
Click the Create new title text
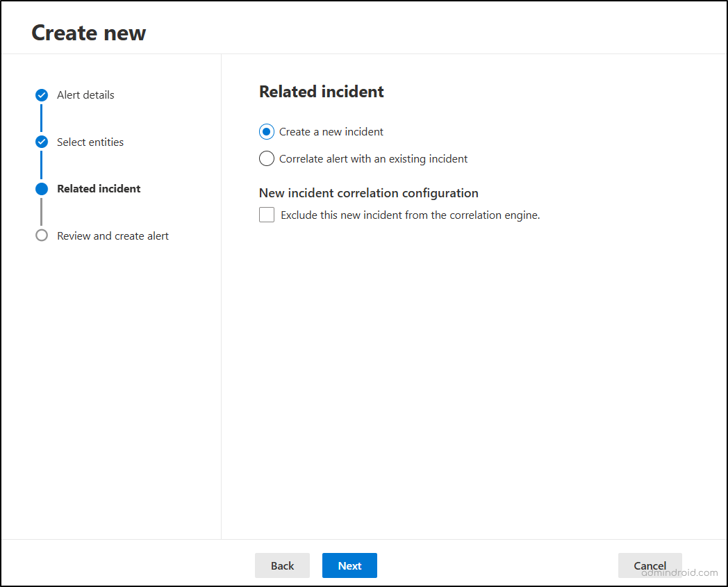click(89, 33)
